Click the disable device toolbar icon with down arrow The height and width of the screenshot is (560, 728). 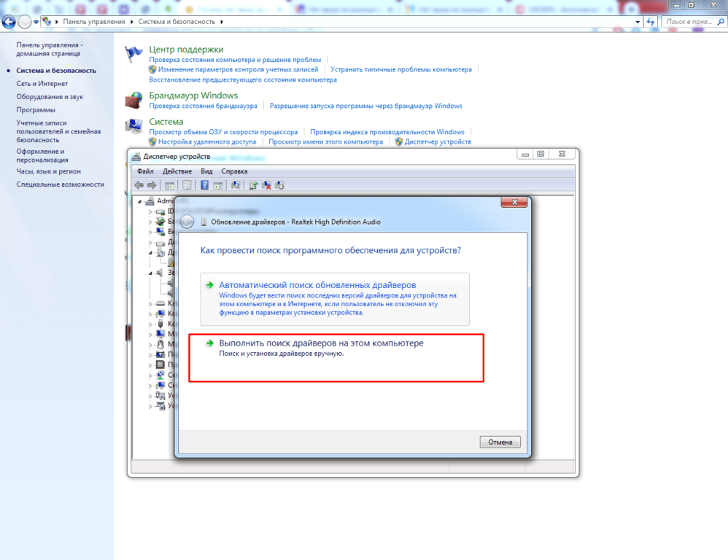pos(279,185)
